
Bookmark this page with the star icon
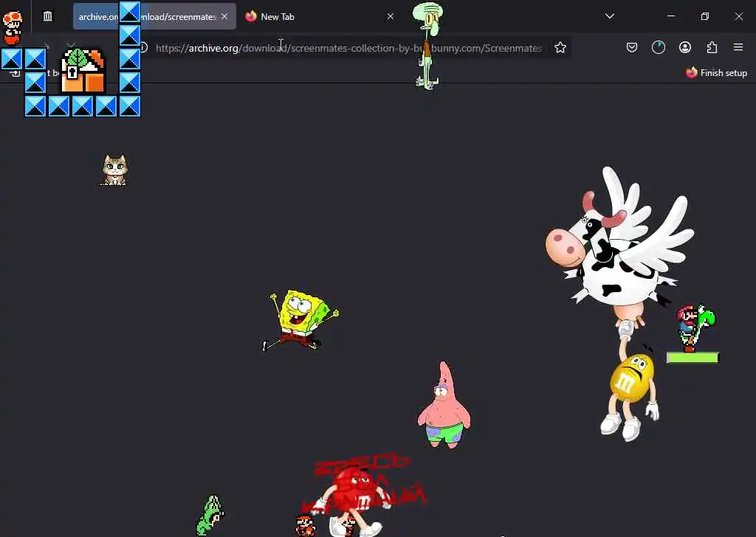click(x=560, y=48)
